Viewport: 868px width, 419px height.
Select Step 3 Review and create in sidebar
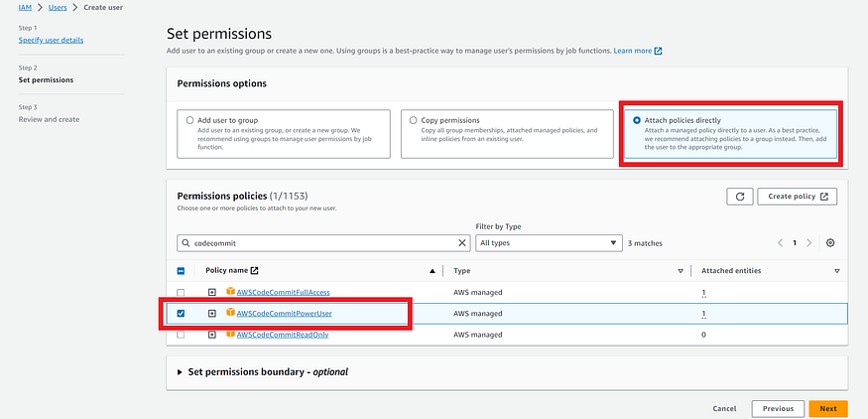click(x=49, y=119)
